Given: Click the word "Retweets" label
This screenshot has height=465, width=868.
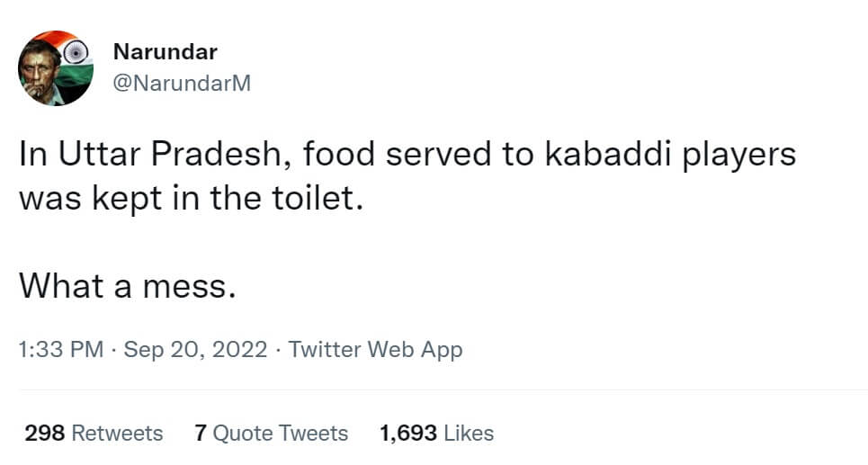Looking at the screenshot, I should (x=117, y=433).
